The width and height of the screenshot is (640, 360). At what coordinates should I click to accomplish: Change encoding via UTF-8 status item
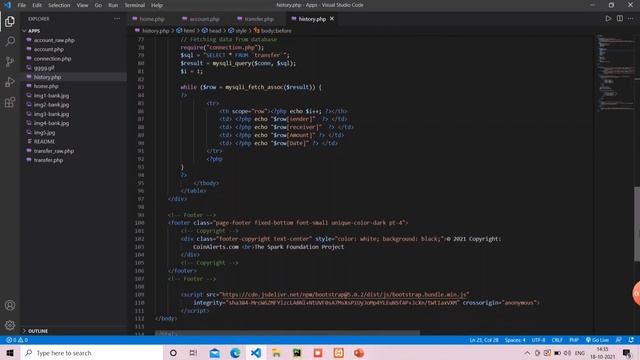click(x=538, y=340)
